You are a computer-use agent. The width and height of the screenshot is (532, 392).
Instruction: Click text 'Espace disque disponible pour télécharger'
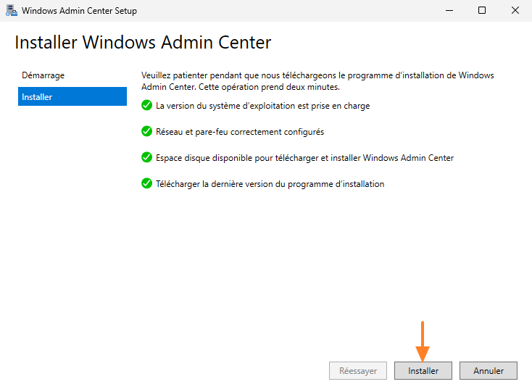pyautogui.click(x=238, y=158)
